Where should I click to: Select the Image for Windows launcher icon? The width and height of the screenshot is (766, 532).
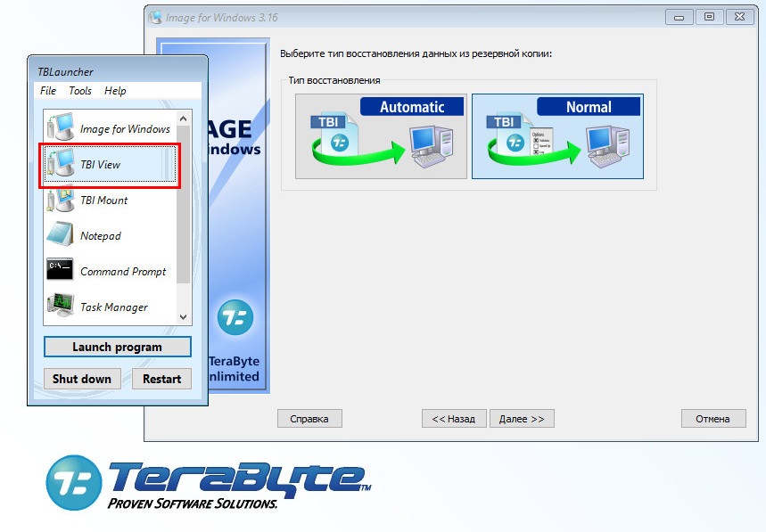[61, 127]
